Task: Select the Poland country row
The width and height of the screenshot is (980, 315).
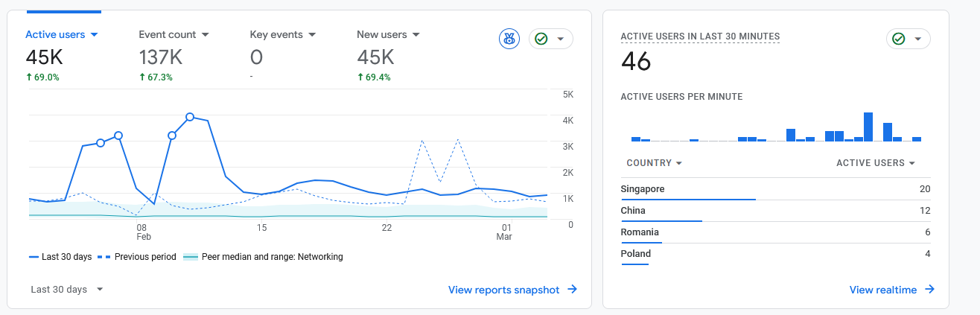Action: (774, 254)
